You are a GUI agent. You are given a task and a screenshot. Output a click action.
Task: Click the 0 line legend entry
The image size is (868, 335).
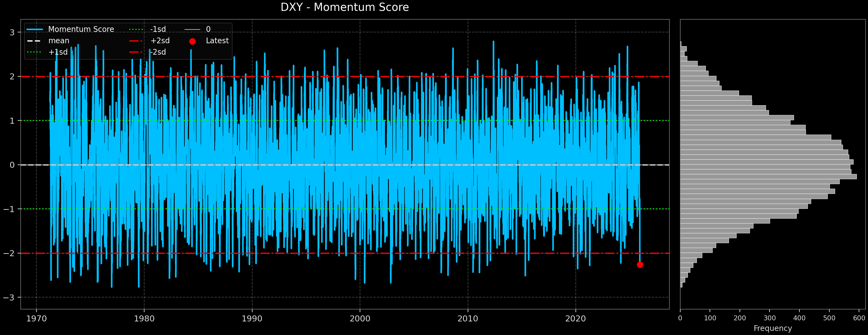pyautogui.click(x=208, y=29)
